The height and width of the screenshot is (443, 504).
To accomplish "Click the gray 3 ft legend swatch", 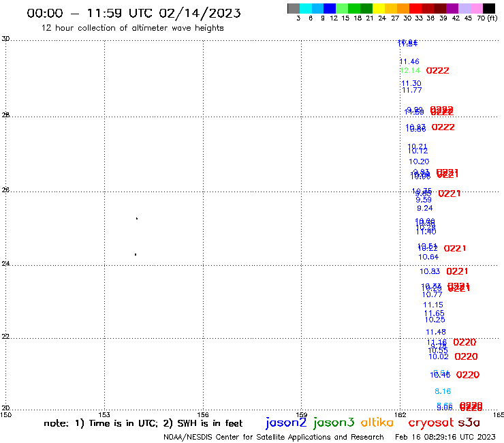I will tap(294, 8).
